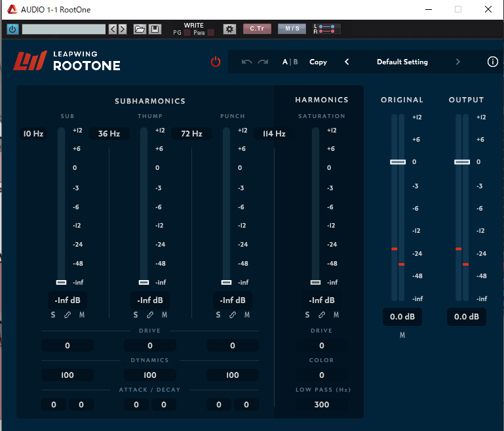Viewport: 504px width, 431px height.
Task: Click the SUB attack value field
Action: (x=54, y=405)
